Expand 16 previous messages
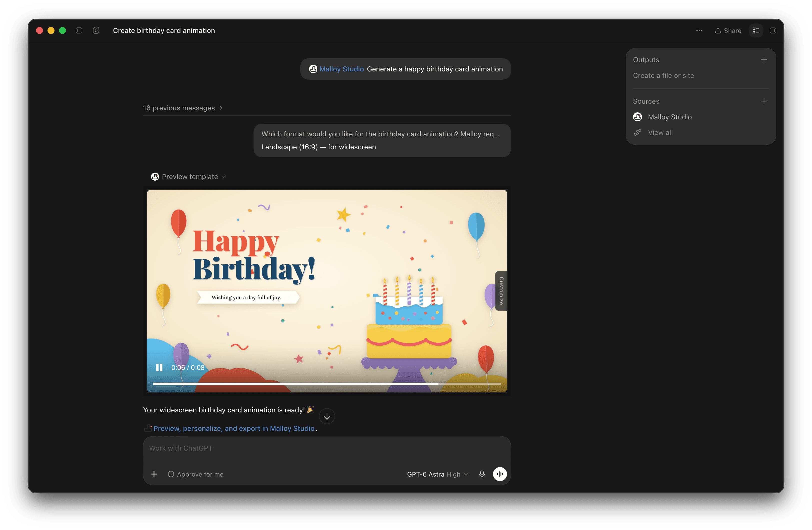812x530 pixels. click(x=182, y=108)
